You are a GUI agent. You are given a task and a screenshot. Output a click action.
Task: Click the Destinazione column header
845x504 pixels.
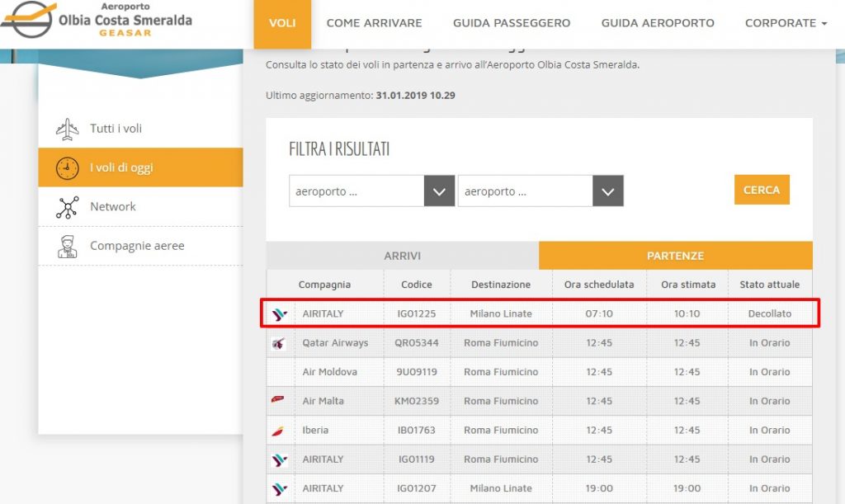click(501, 285)
